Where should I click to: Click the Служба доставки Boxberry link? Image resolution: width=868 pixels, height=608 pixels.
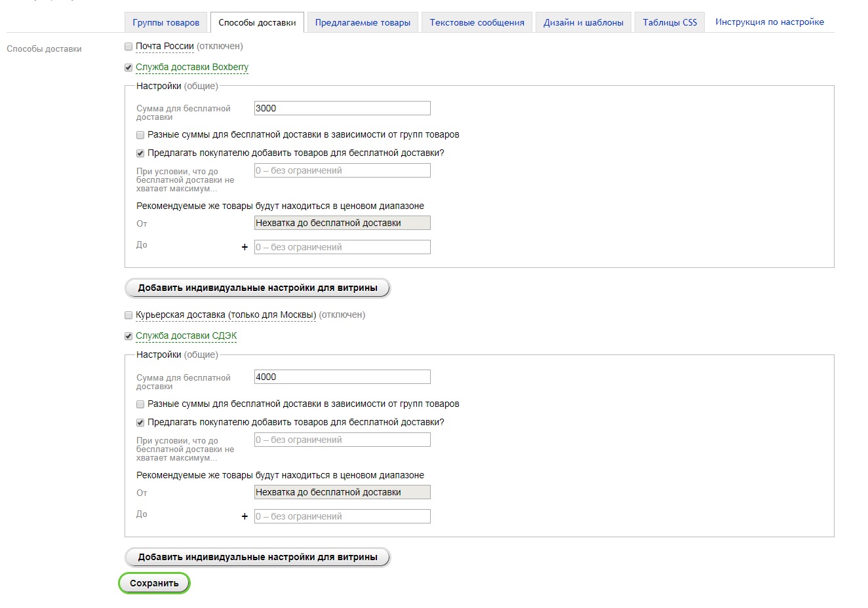(x=192, y=67)
